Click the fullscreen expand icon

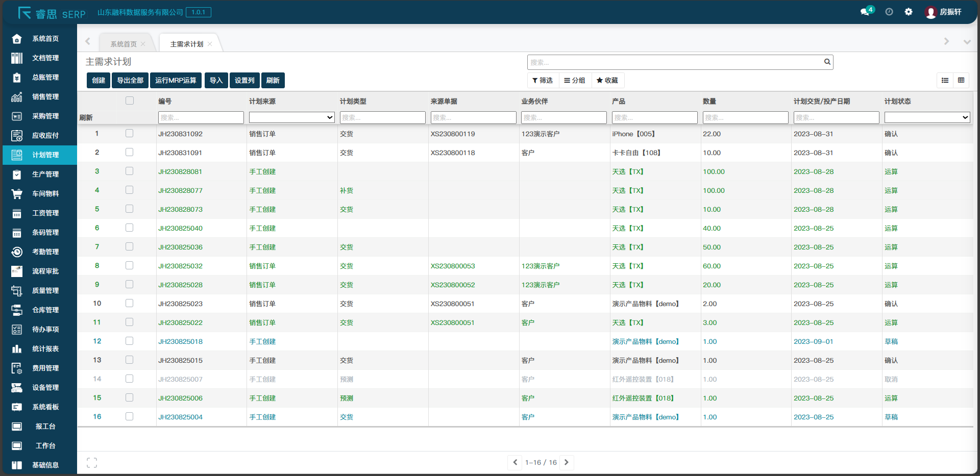[92, 463]
